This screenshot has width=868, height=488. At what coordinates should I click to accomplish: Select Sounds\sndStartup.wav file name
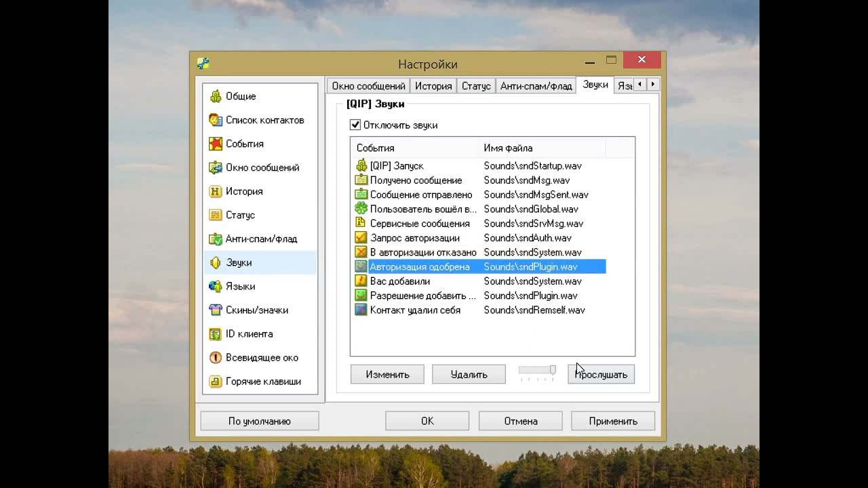[x=532, y=165]
